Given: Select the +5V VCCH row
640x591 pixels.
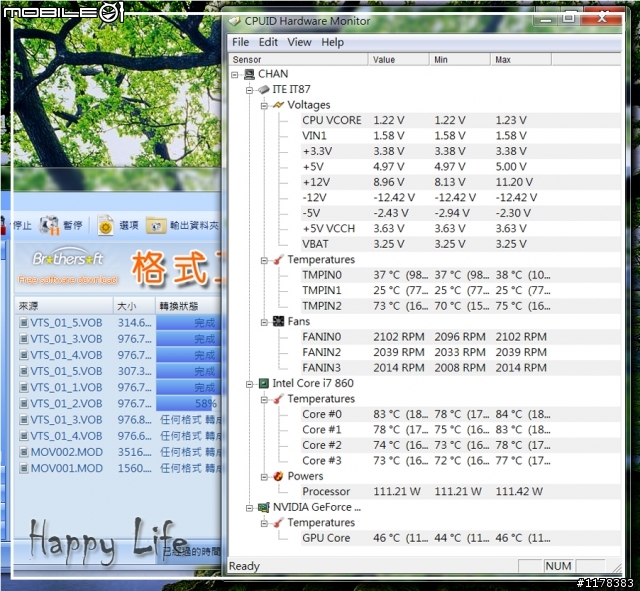Looking at the screenshot, I should (460, 229).
